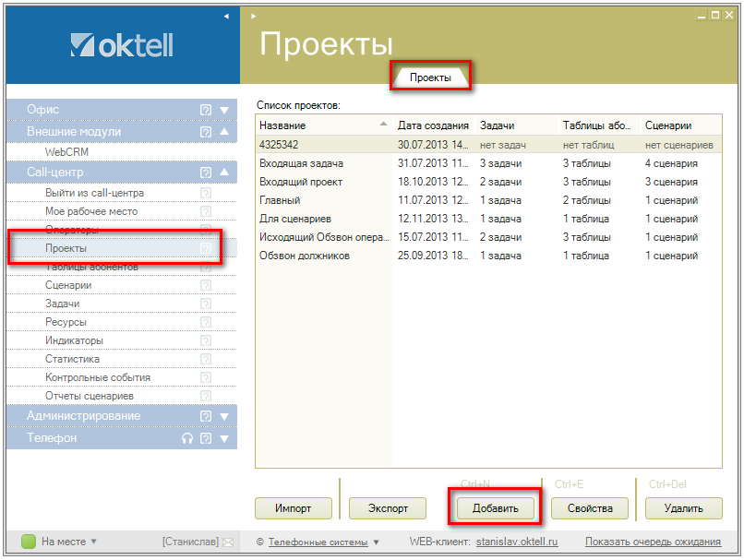Click help icon beside Статистика item
Viewport: 744px width, 560px height.
(206, 360)
